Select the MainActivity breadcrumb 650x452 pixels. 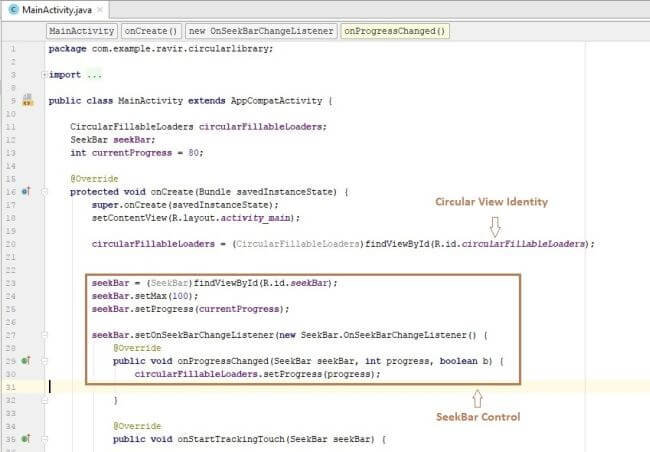pos(82,31)
